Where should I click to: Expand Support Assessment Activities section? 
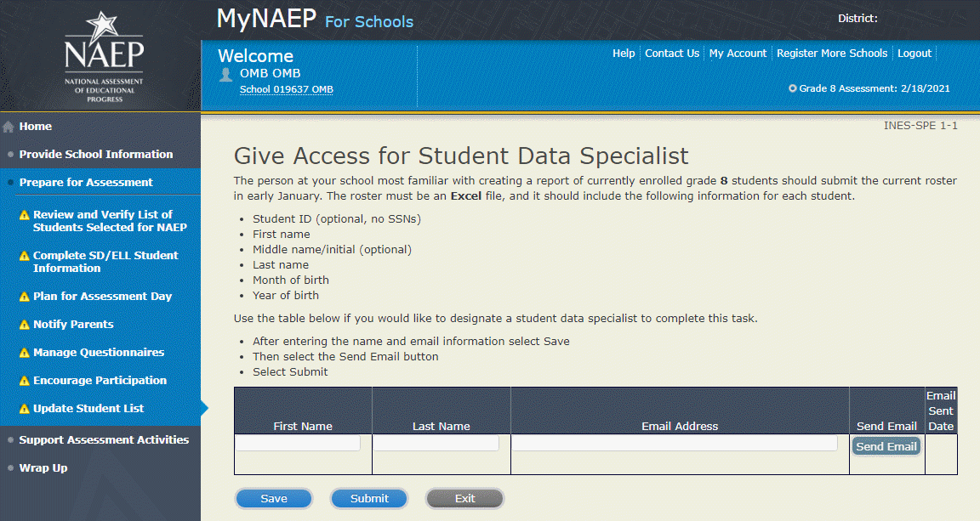pos(104,440)
